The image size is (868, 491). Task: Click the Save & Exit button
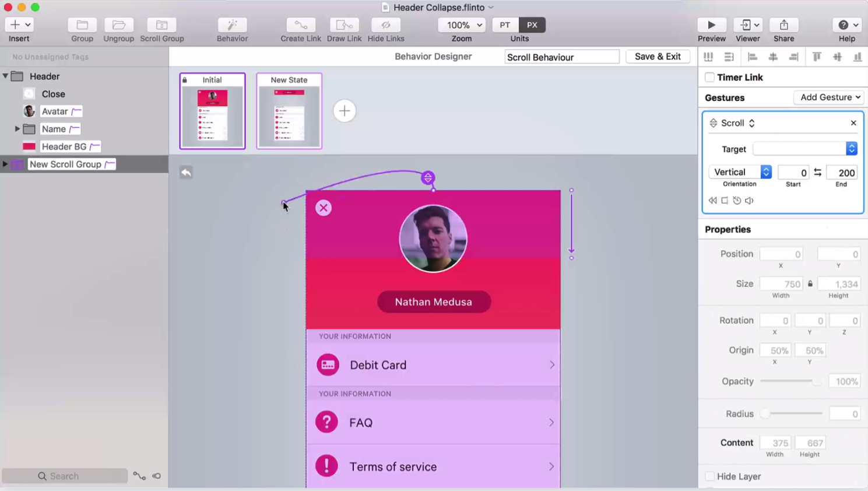pyautogui.click(x=657, y=57)
